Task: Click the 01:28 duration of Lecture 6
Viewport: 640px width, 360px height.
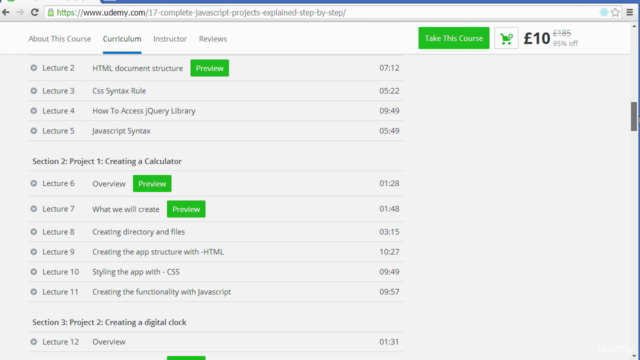Action: [x=389, y=183]
